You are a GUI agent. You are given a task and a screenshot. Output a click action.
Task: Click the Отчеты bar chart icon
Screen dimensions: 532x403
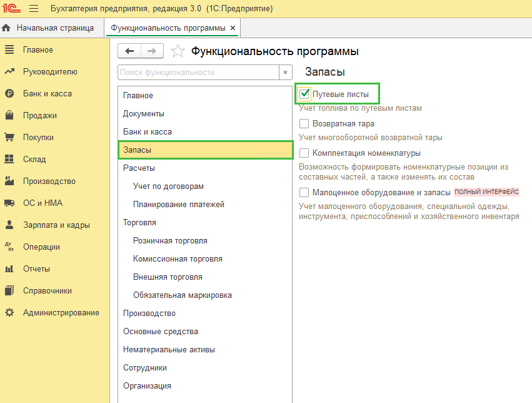(x=9, y=269)
